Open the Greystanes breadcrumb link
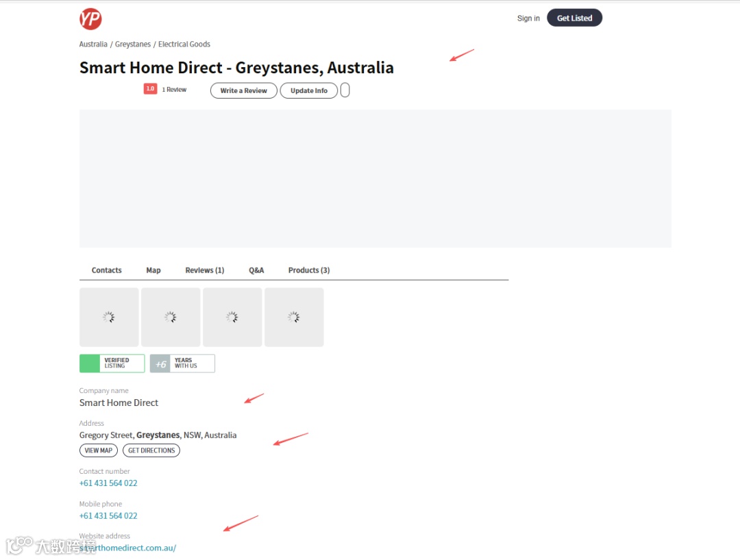740x560 pixels. [x=133, y=44]
